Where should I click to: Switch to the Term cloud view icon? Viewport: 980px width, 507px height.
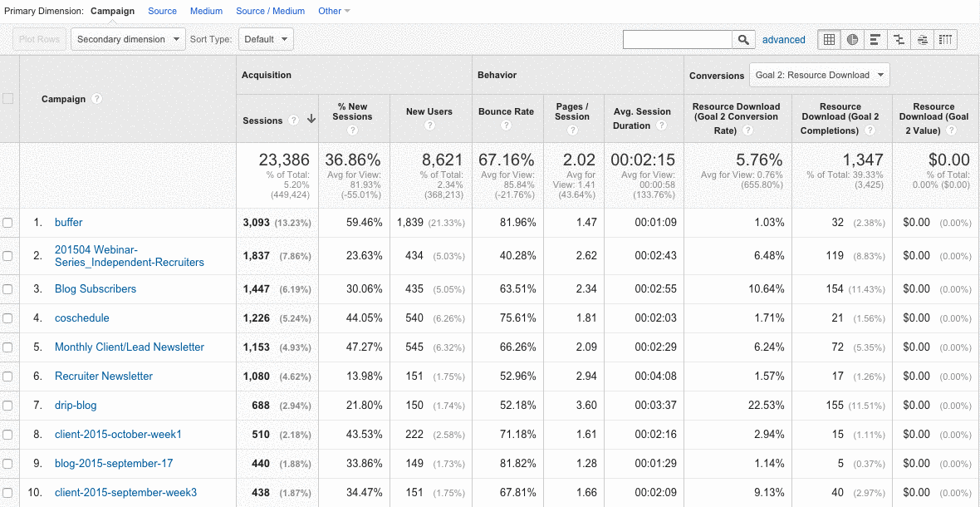click(x=923, y=39)
